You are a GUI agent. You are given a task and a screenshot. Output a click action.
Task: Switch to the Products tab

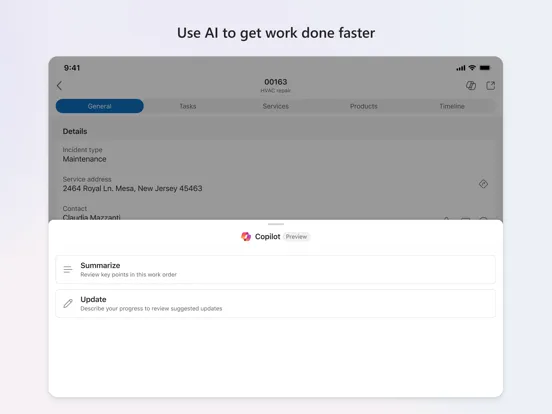364,106
